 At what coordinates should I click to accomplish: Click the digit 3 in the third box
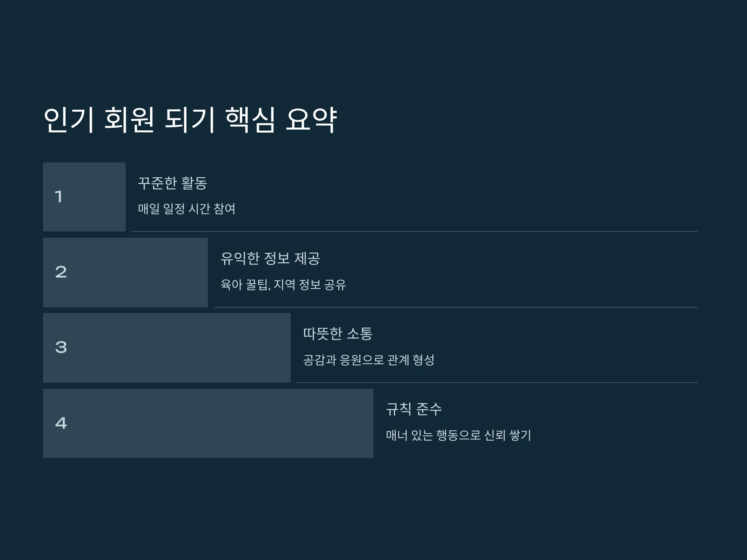pos(61,347)
